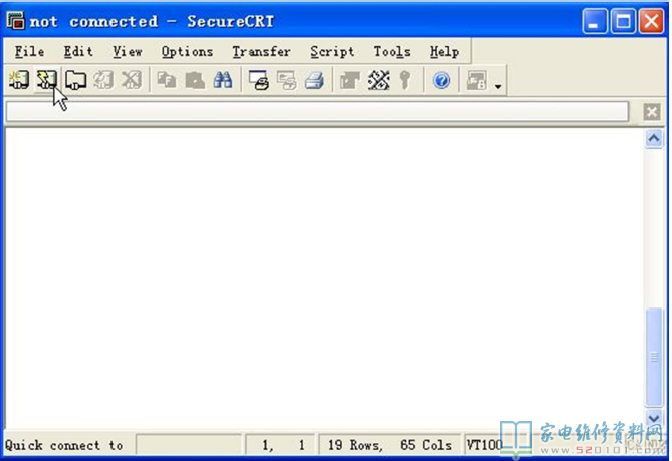Click the Paste toolbar icon
This screenshot has height=461, width=672.
[x=195, y=80]
